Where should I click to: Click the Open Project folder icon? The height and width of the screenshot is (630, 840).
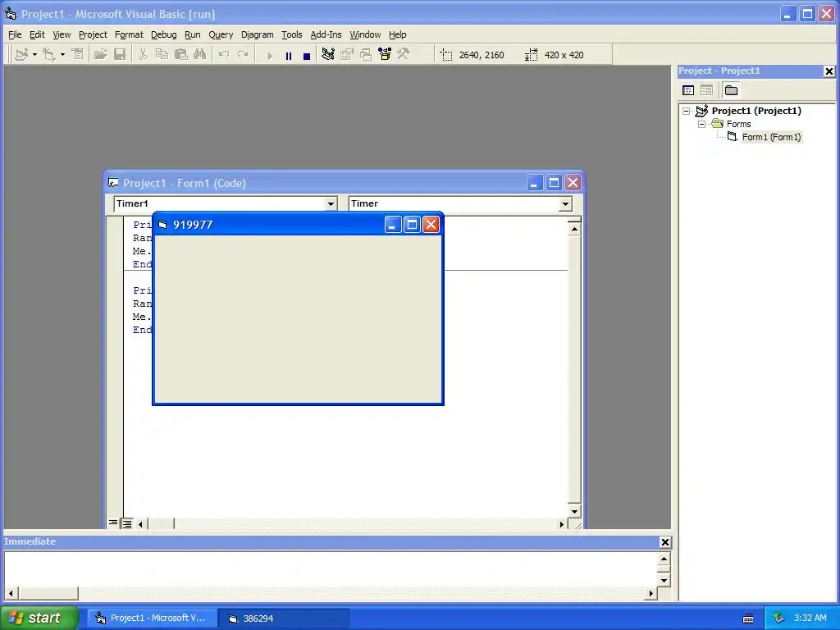(100, 55)
